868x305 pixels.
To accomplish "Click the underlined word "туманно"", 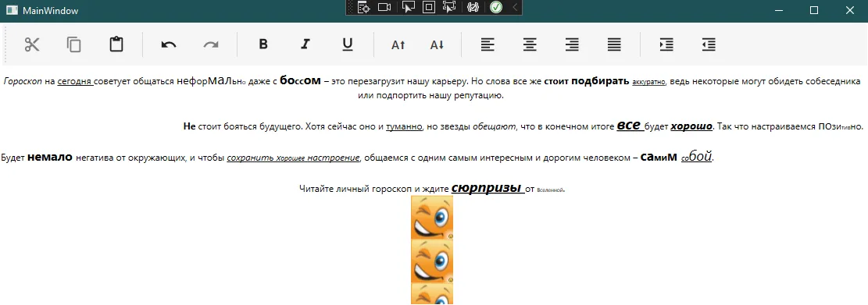I will click(404, 126).
